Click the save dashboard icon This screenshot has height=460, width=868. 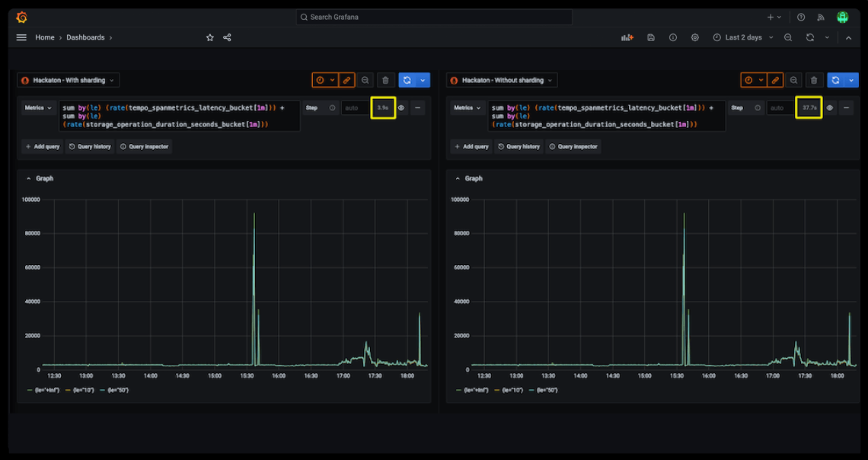(x=651, y=37)
